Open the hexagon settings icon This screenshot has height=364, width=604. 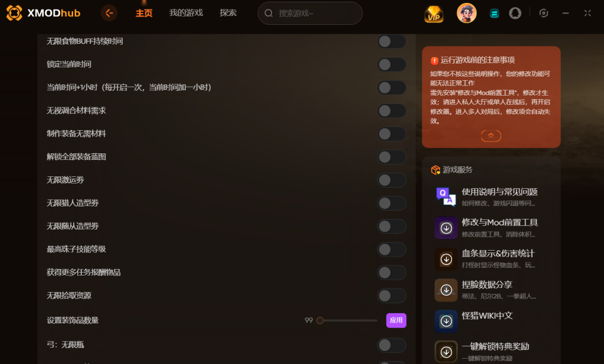click(x=543, y=13)
